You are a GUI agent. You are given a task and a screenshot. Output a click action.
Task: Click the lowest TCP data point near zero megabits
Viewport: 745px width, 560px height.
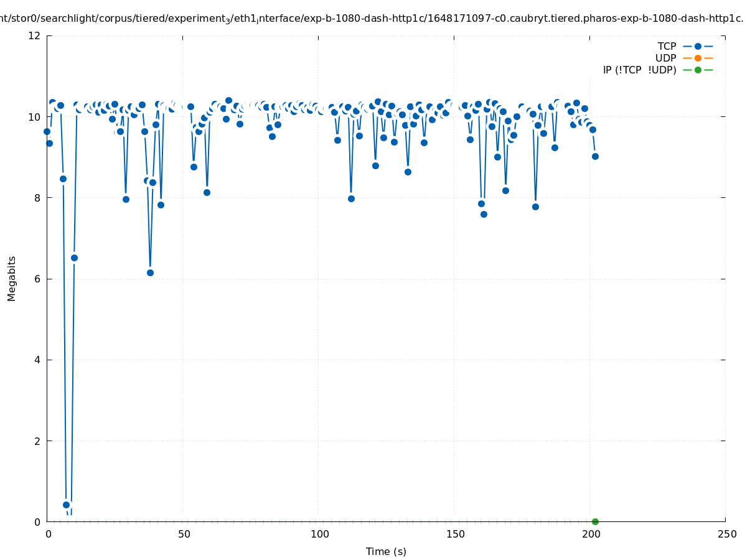(x=67, y=505)
